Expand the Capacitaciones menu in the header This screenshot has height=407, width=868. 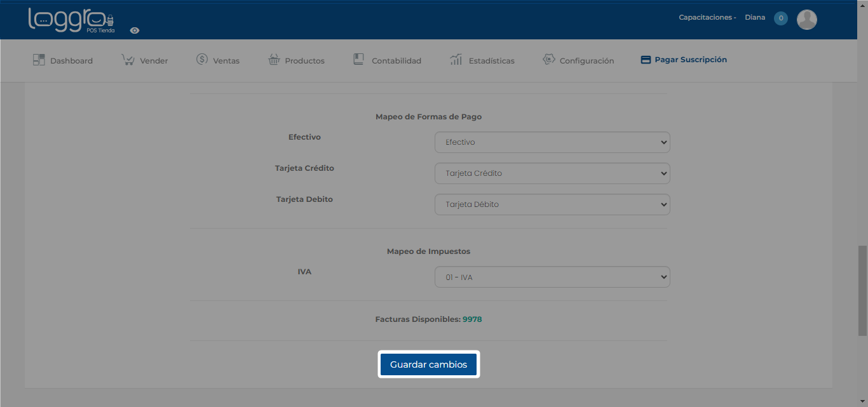click(x=707, y=18)
